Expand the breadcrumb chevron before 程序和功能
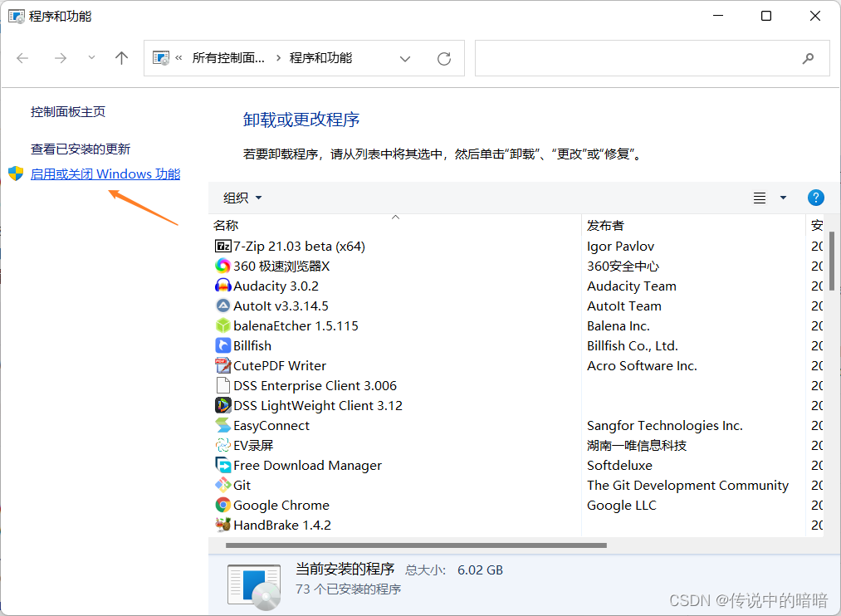This screenshot has width=841, height=616. coord(278,58)
